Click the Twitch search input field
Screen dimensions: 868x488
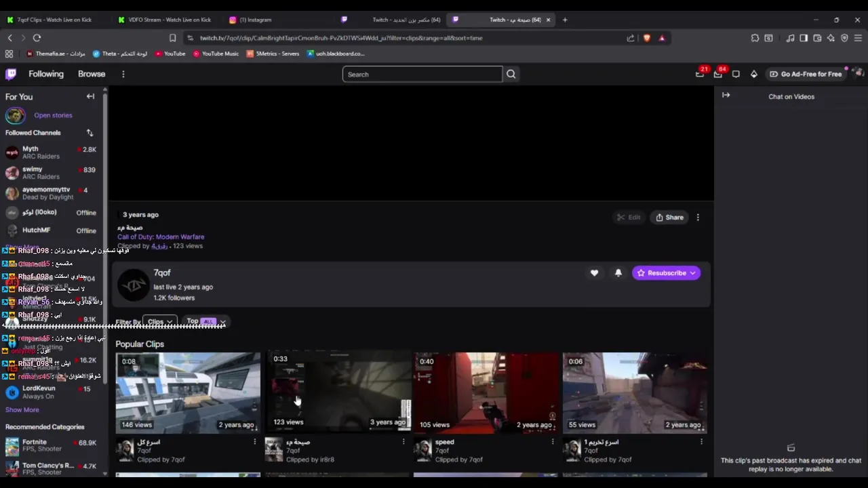(x=422, y=75)
